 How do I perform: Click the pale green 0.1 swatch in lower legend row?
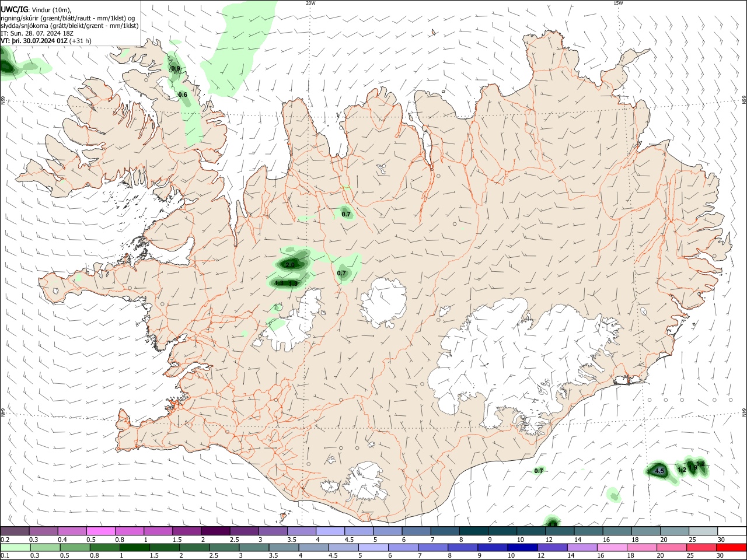[15, 548]
